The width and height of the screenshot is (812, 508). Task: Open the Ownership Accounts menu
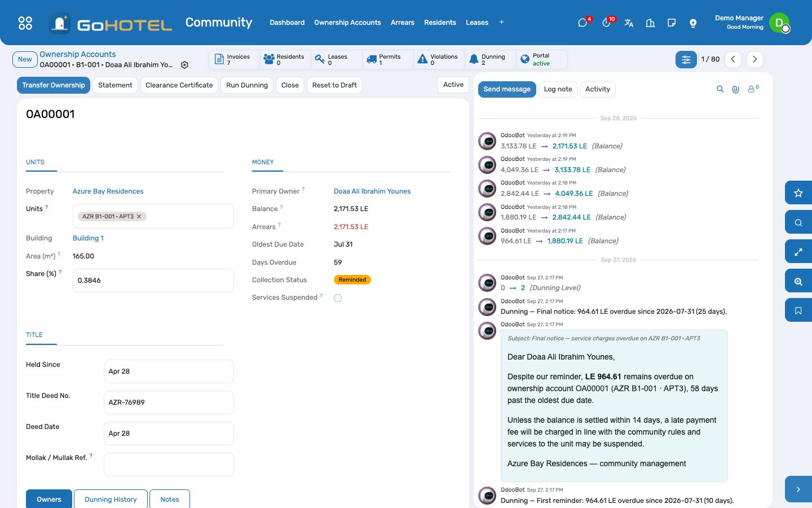point(347,23)
